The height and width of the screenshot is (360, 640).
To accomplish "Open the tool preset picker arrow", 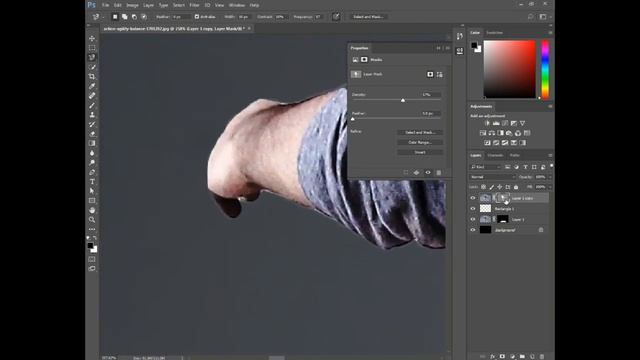I will point(103,17).
